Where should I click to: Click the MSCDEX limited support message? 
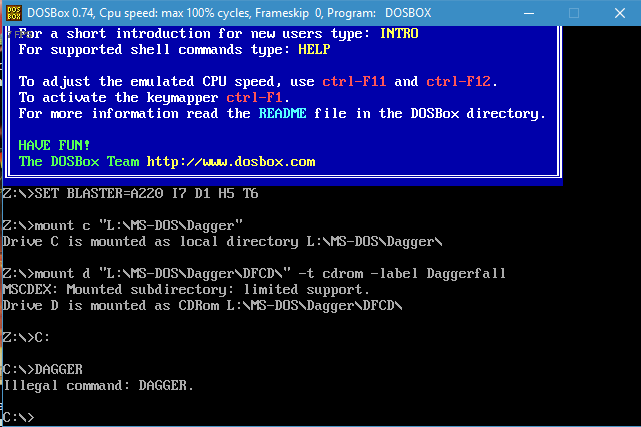click(x=186, y=290)
